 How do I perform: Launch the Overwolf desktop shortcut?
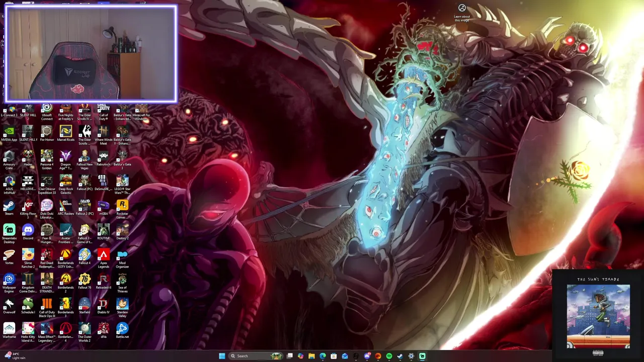(x=9, y=307)
